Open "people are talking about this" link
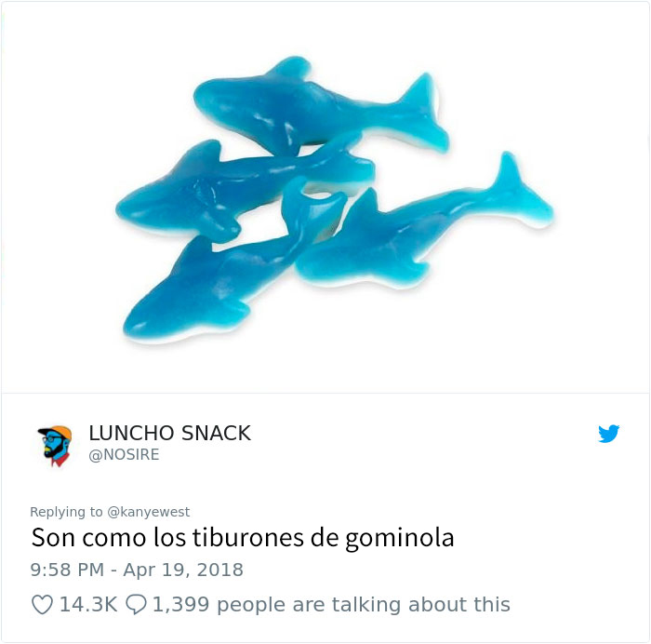Image resolution: width=651 pixels, height=644 pixels. point(364,605)
